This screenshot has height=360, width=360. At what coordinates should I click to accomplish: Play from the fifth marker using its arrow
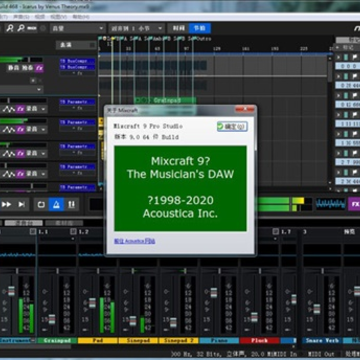[338, 134]
